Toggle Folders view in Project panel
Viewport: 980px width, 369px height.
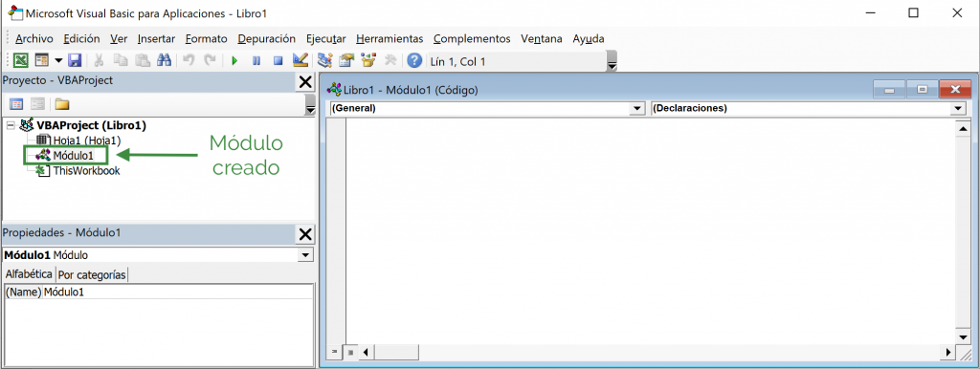pos(62,104)
